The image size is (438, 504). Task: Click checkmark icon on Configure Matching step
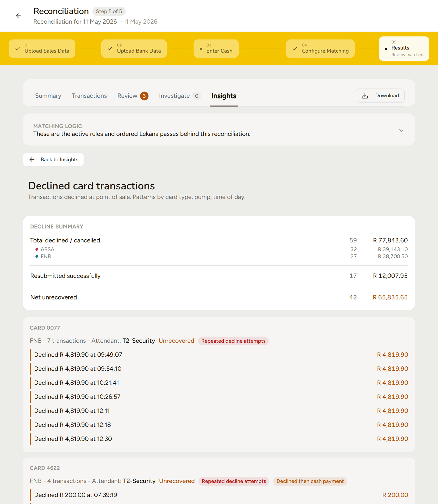(295, 49)
